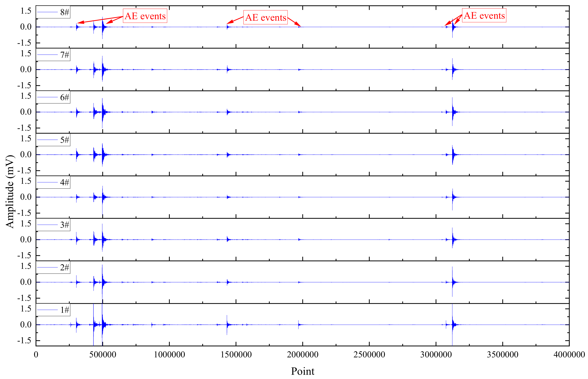The image size is (588, 379).
Task: Select the middle AE events annotation box
Action: pyautogui.click(x=265, y=18)
